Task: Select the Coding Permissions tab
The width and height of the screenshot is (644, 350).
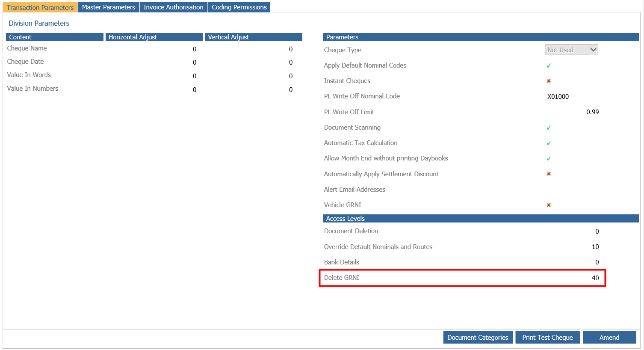Action: point(239,7)
